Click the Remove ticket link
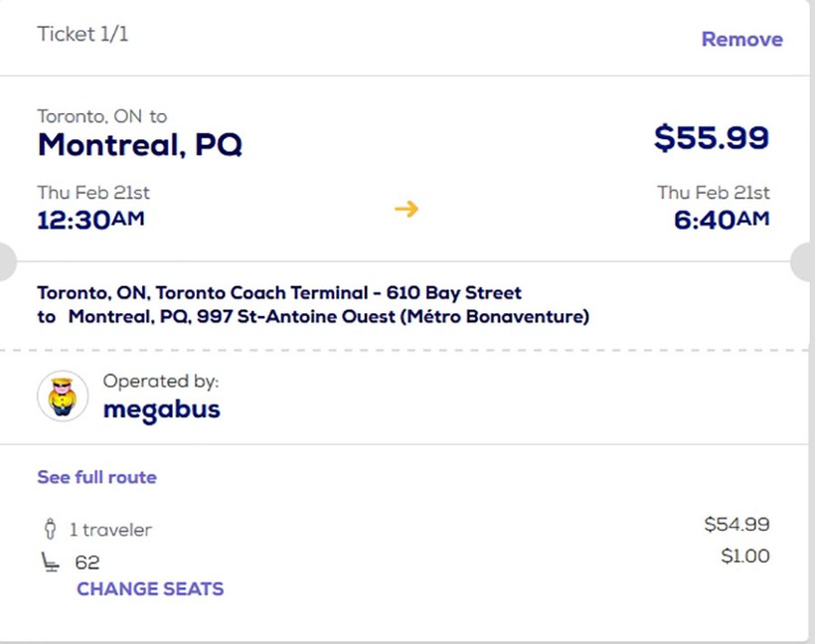The width and height of the screenshot is (815, 644). click(741, 40)
